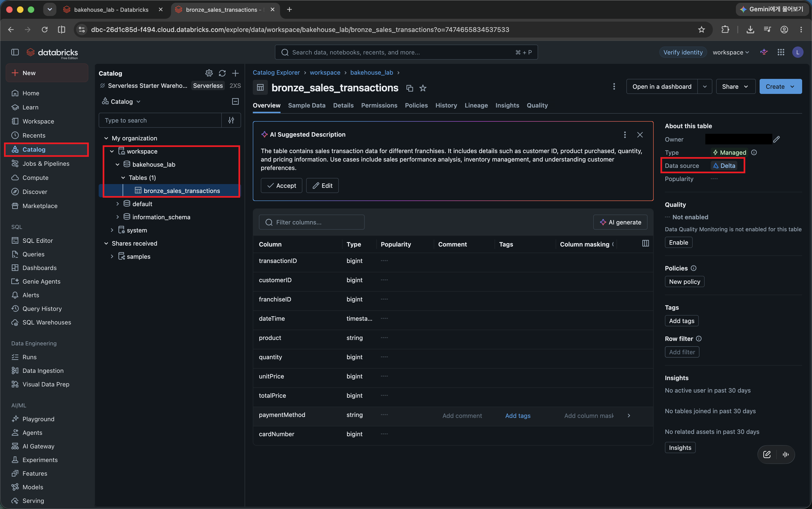812x509 pixels.
Task: Open the Create dropdown button
Action: [x=780, y=87]
